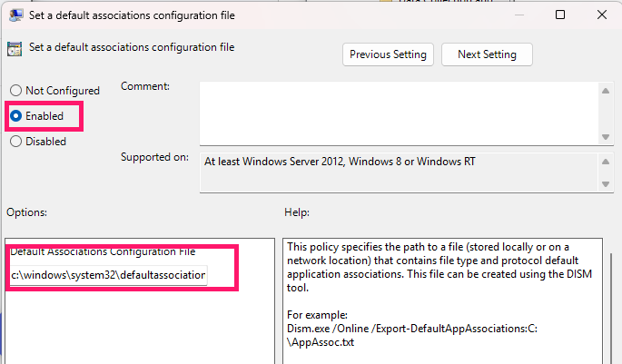Click the Default Associations Configuration File path field
The image size is (622, 364).
[108, 275]
